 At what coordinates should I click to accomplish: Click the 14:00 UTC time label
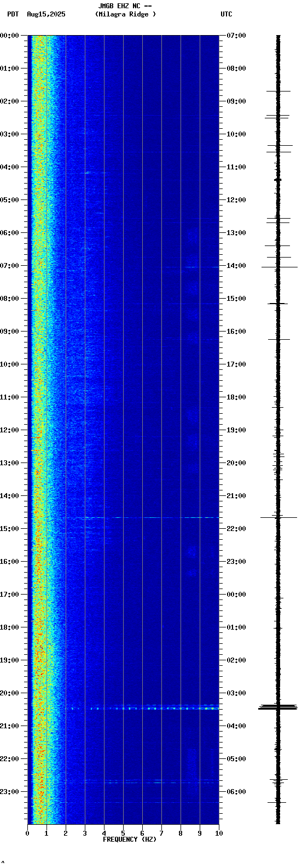(236, 266)
